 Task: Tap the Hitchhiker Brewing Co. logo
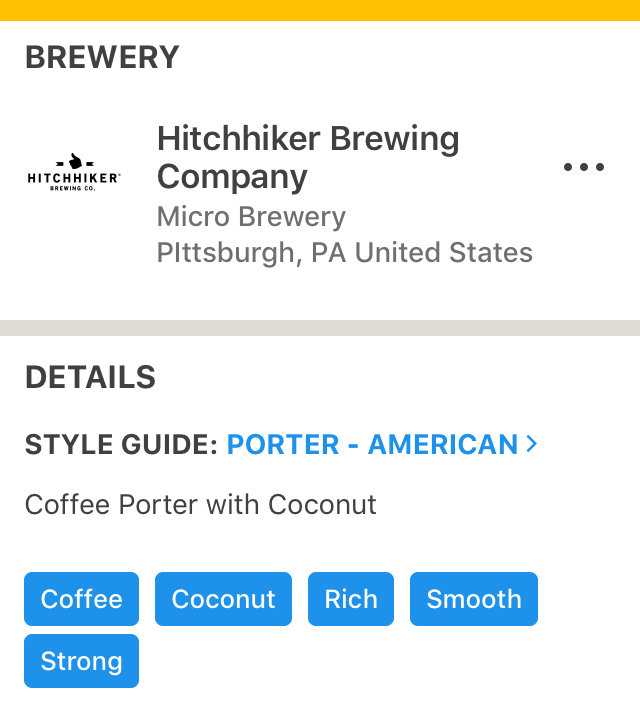74,172
